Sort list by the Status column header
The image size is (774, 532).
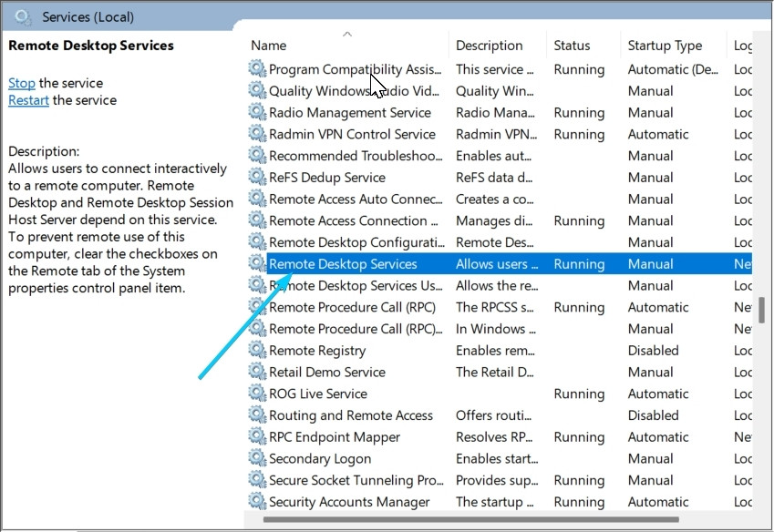click(572, 46)
